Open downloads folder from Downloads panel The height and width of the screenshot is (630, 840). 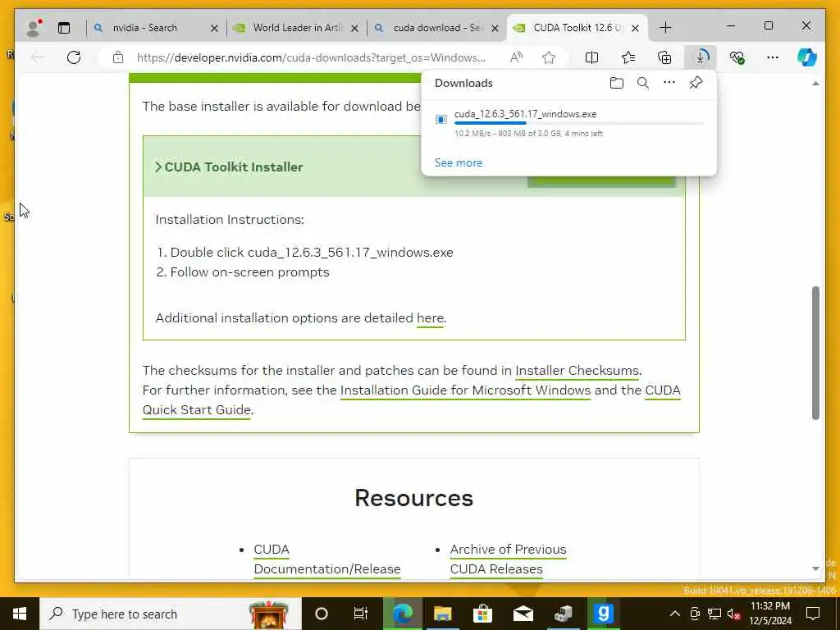(x=617, y=83)
